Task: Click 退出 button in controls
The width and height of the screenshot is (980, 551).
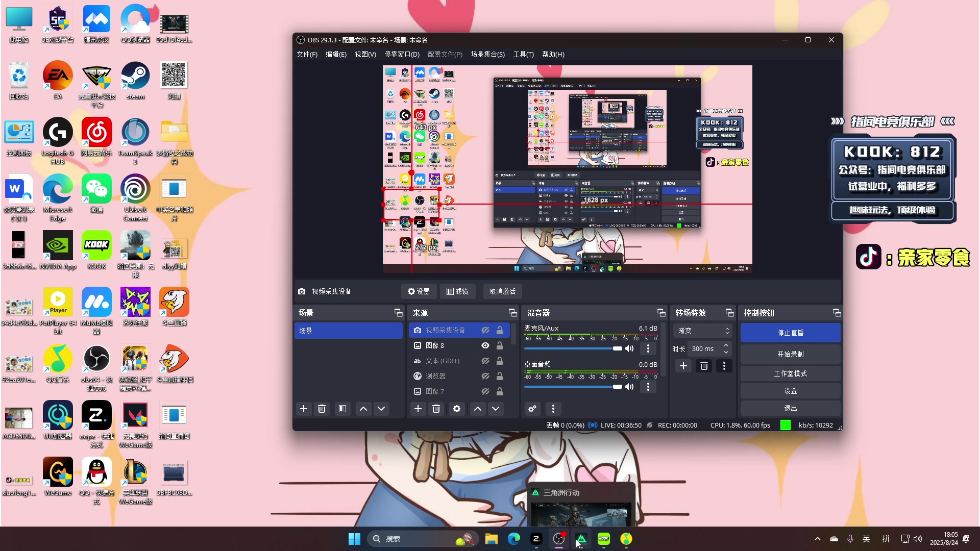Action: pos(790,408)
